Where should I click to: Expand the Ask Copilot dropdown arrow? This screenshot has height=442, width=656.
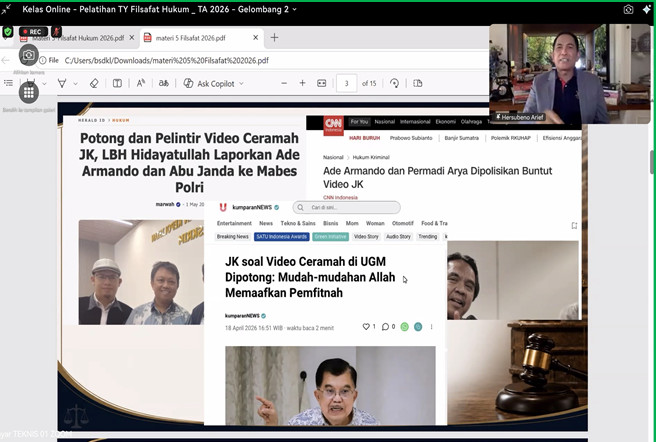click(x=241, y=83)
